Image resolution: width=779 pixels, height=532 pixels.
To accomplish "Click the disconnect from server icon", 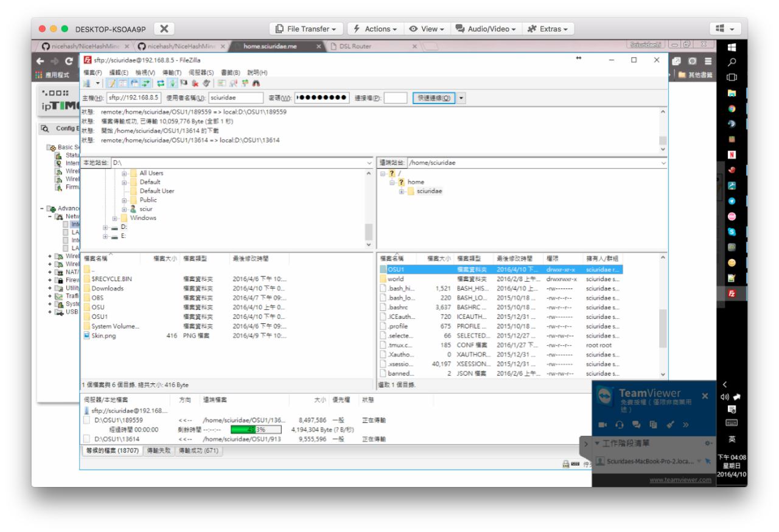I will tap(206, 83).
